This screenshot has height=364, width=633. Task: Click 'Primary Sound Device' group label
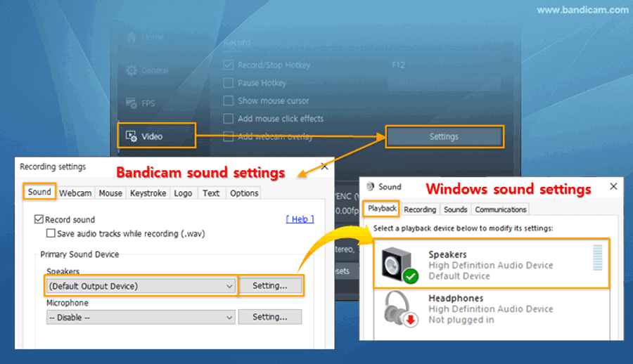point(79,254)
